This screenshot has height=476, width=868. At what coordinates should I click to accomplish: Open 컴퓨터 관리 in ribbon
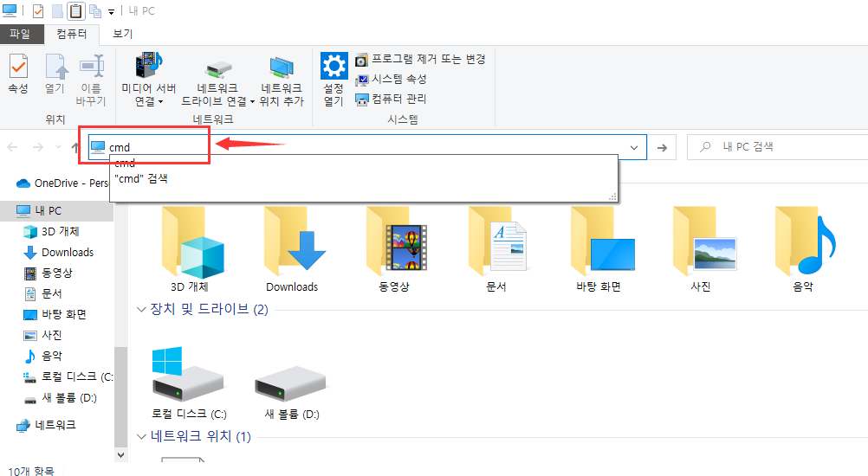point(391,99)
